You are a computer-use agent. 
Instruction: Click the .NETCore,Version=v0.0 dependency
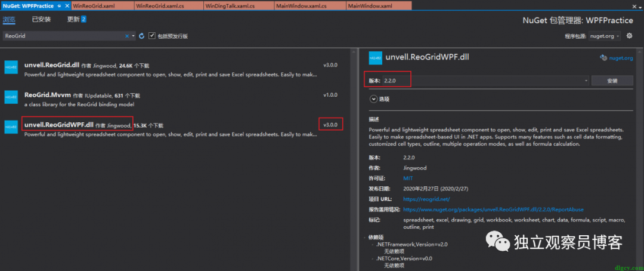[x=404, y=258]
